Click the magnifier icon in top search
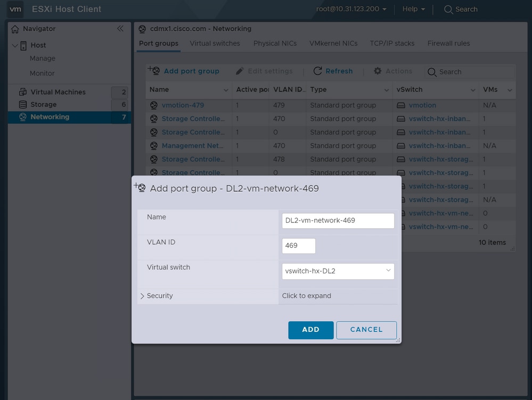This screenshot has height=400, width=532. pyautogui.click(x=448, y=10)
